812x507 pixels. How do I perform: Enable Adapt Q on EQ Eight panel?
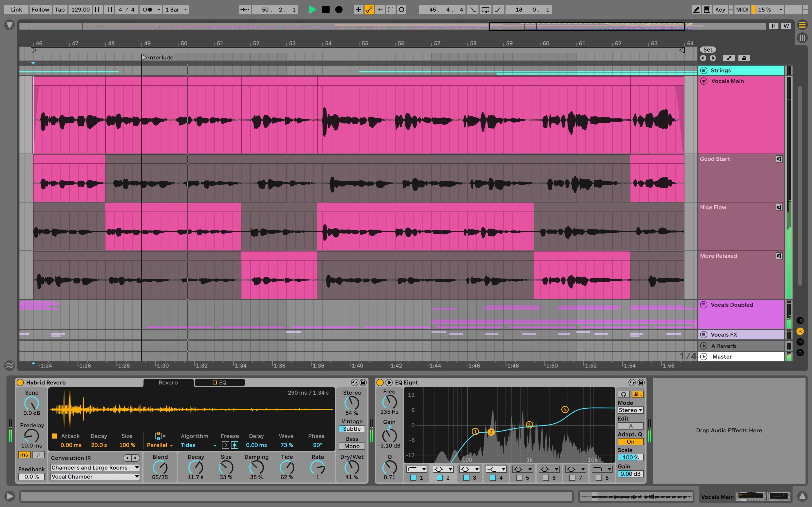(x=630, y=442)
